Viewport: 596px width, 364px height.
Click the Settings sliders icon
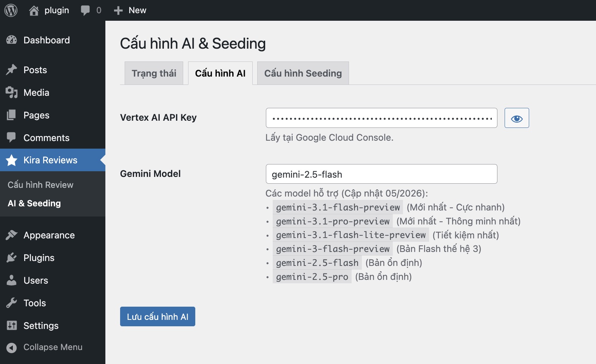pyautogui.click(x=12, y=326)
